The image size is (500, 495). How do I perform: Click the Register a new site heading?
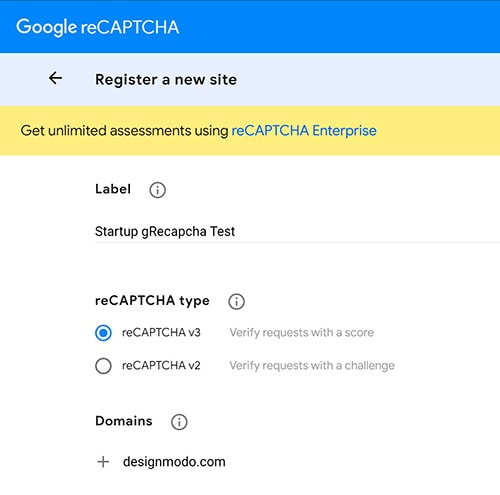coord(166,80)
